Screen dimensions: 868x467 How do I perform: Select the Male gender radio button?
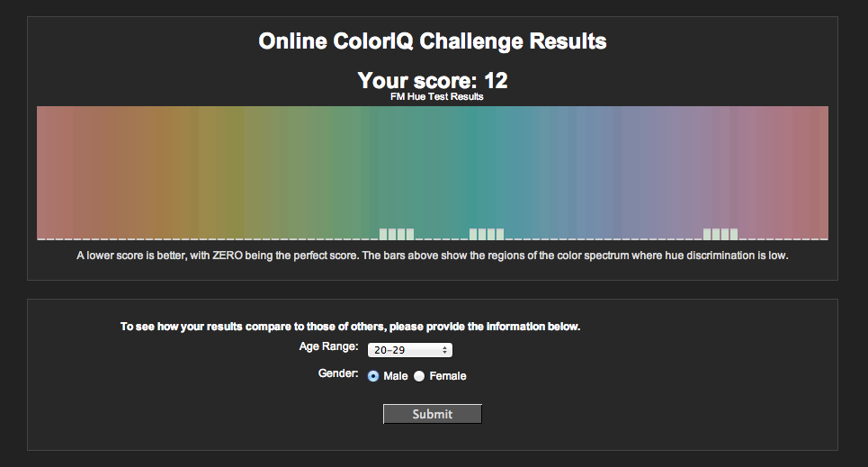click(373, 376)
